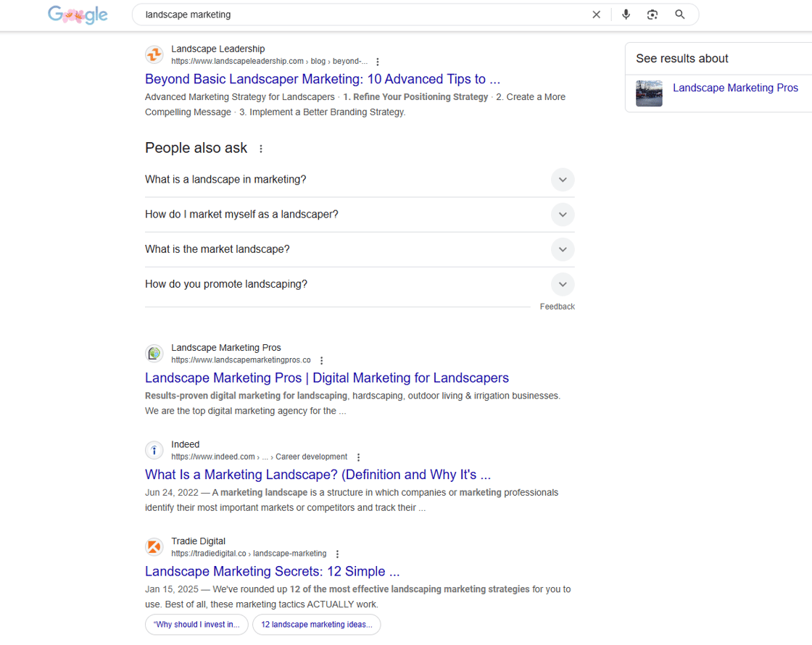Click the search magnifier icon
The width and height of the screenshot is (812, 645).
(679, 14)
